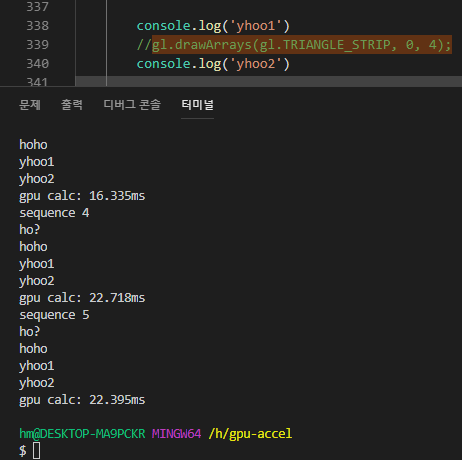Click the first 'ho?' terminal line
The image size is (462, 460).
29,230
